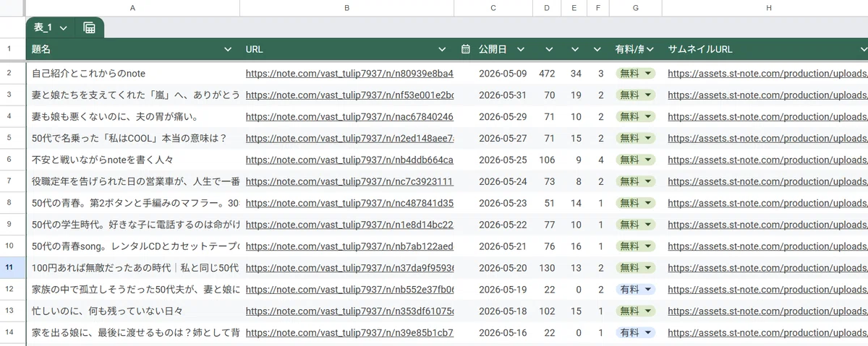The width and height of the screenshot is (868, 346).
Task: Open the 無料 chip dropdown in row 5
Action: pyautogui.click(x=649, y=138)
